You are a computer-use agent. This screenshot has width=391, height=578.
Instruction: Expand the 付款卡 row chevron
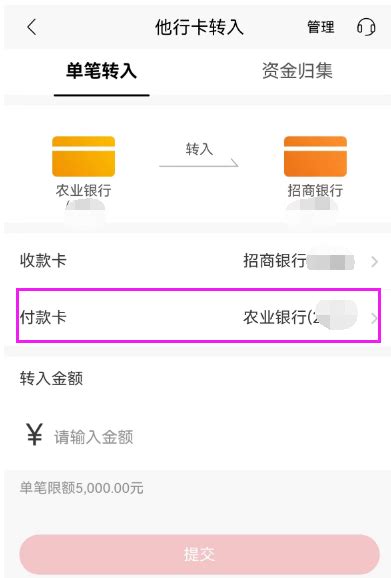pyautogui.click(x=374, y=318)
